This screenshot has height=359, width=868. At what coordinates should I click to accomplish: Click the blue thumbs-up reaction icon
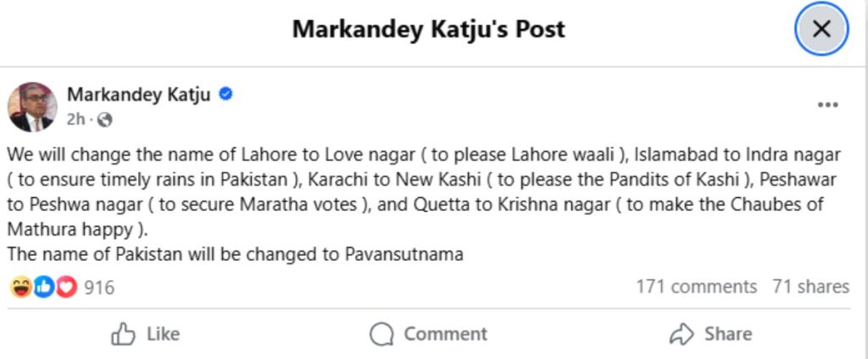point(43,287)
